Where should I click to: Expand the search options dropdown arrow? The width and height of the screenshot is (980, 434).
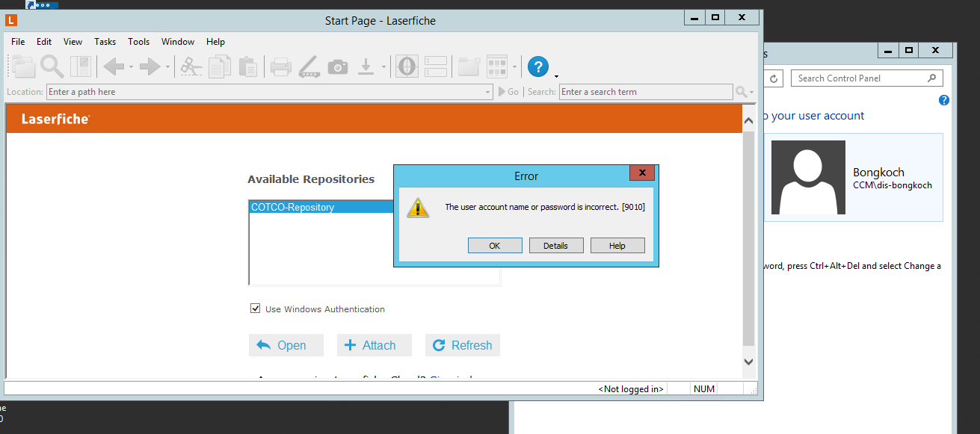point(752,93)
